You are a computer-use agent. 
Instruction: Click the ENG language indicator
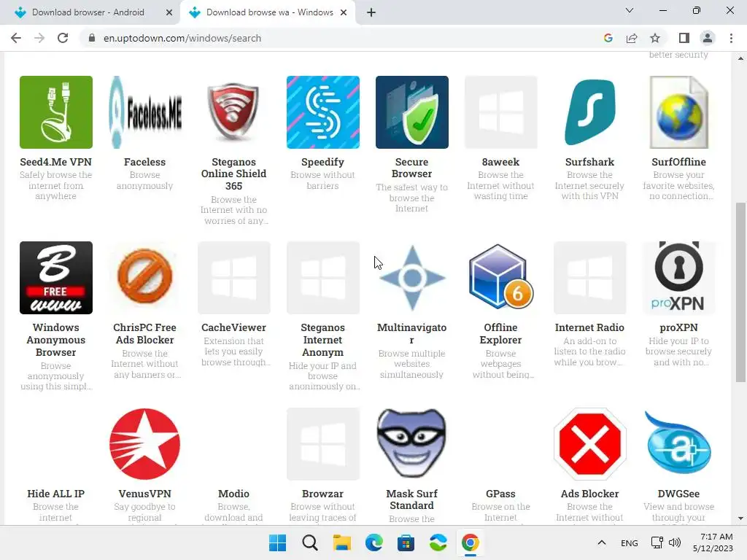pyautogui.click(x=630, y=542)
